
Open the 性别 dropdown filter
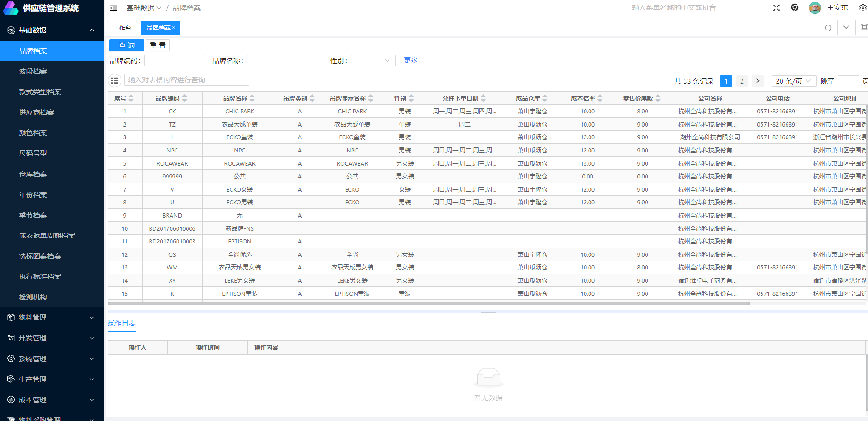[373, 61]
